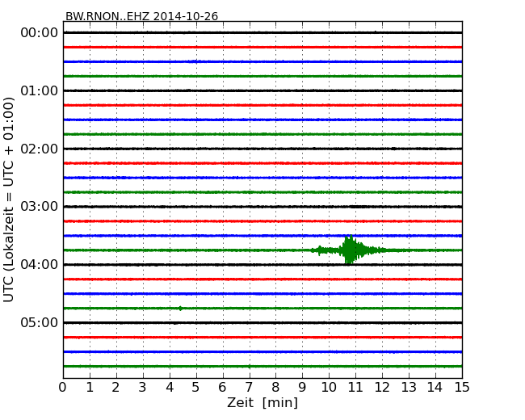Click minute tick label 12

coord(382,388)
